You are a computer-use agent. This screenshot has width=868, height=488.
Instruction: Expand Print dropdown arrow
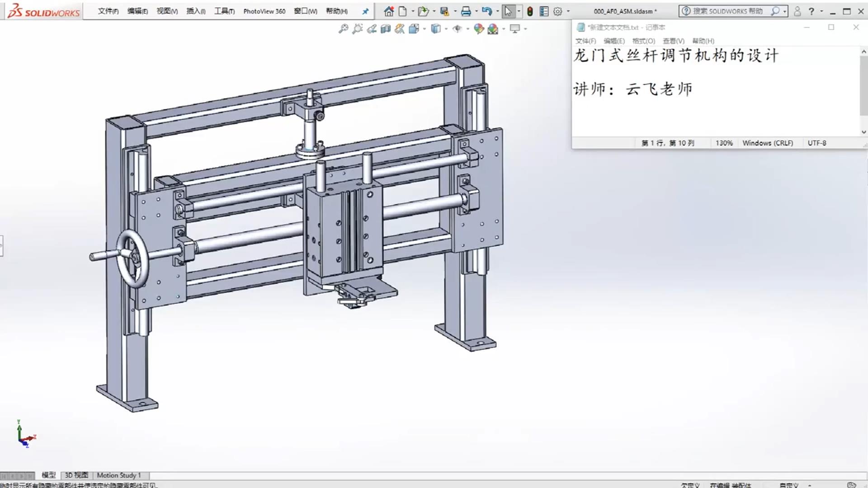(x=476, y=11)
